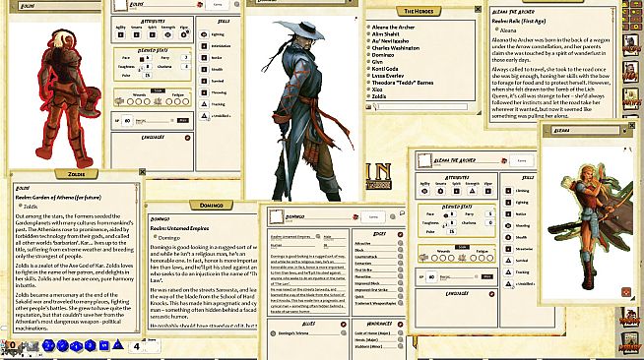
Task: Open Xiao in The Heroes list
Action: [x=376, y=90]
